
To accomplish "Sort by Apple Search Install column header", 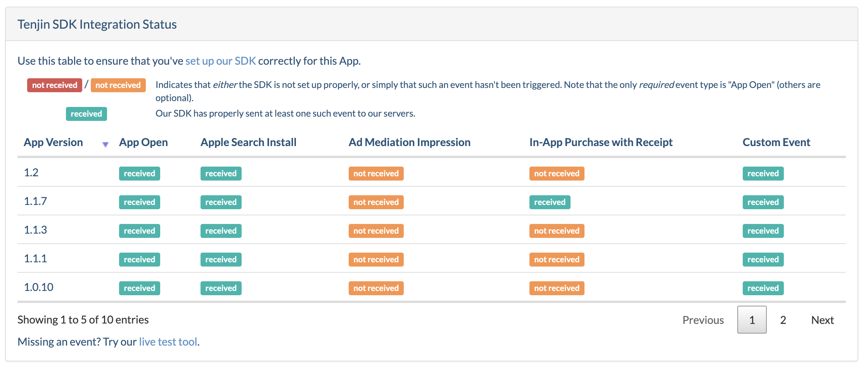I will coord(248,143).
